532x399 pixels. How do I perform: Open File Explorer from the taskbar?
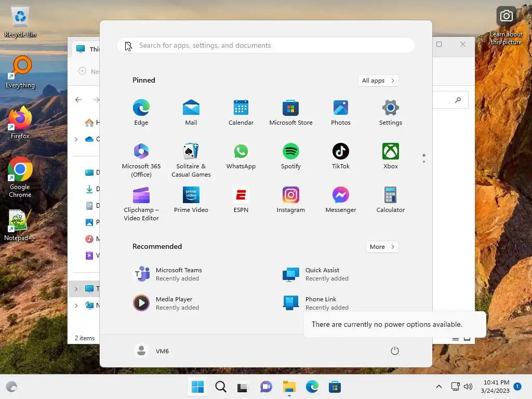(x=289, y=387)
